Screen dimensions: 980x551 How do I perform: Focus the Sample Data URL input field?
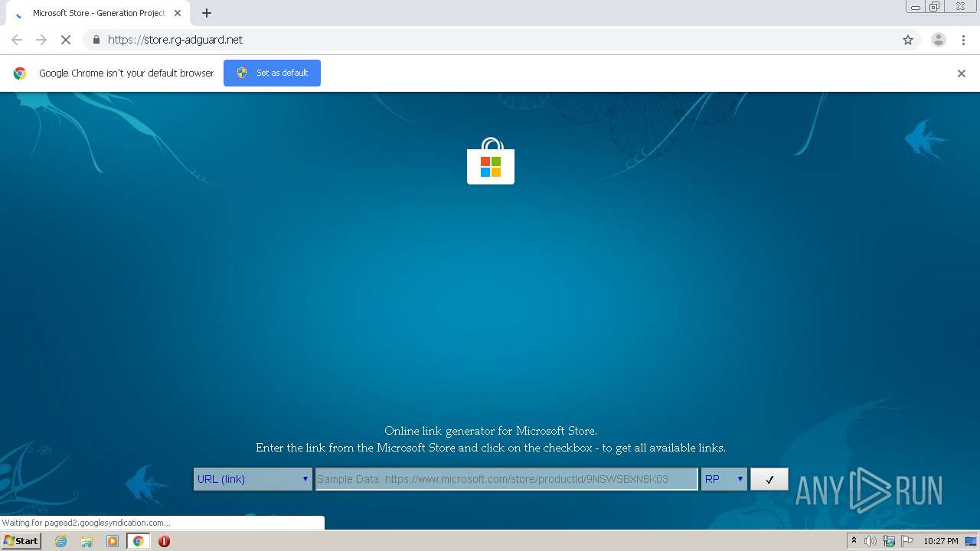(507, 479)
